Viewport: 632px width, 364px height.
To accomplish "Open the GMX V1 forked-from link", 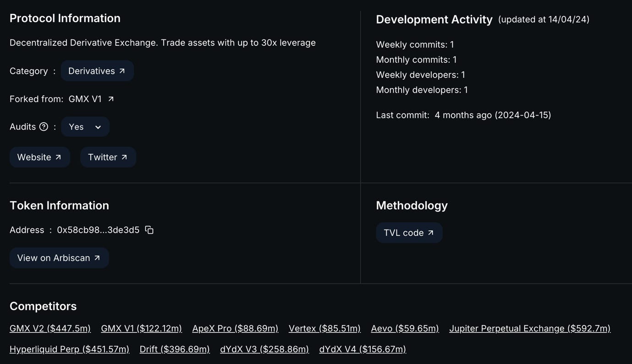I will pyautogui.click(x=91, y=99).
